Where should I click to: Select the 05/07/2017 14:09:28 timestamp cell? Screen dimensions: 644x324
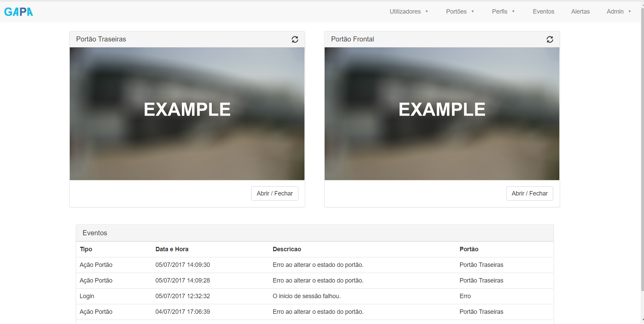point(182,280)
